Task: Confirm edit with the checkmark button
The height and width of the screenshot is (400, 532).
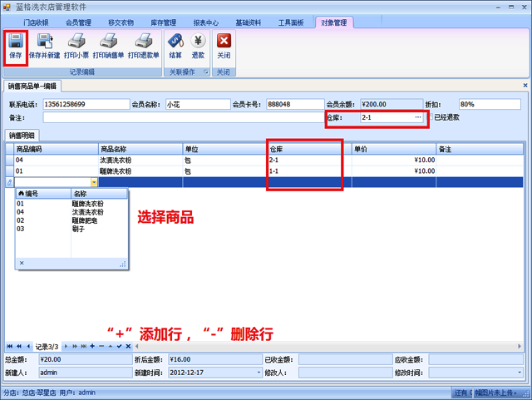Action: click(119, 346)
